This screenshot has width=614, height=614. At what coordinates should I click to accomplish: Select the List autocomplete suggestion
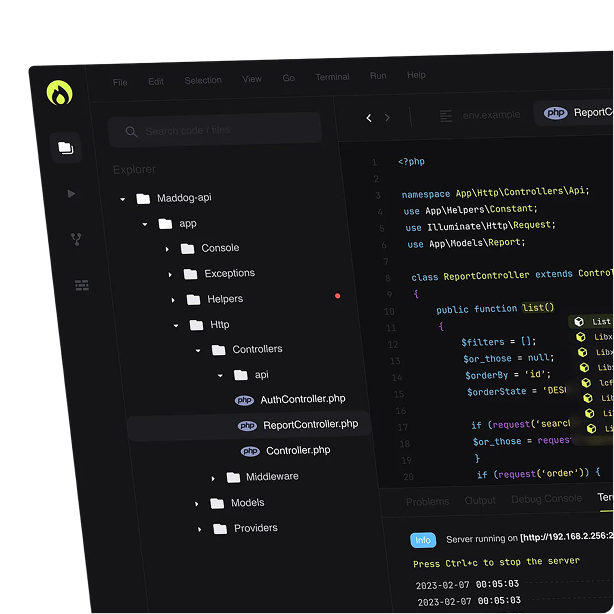(x=600, y=322)
